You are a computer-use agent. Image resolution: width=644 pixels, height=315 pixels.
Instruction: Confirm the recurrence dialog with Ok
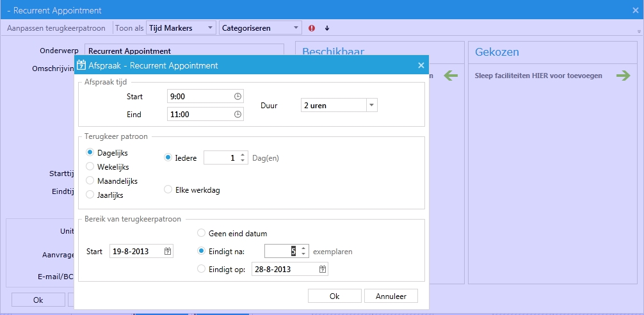pos(334,296)
